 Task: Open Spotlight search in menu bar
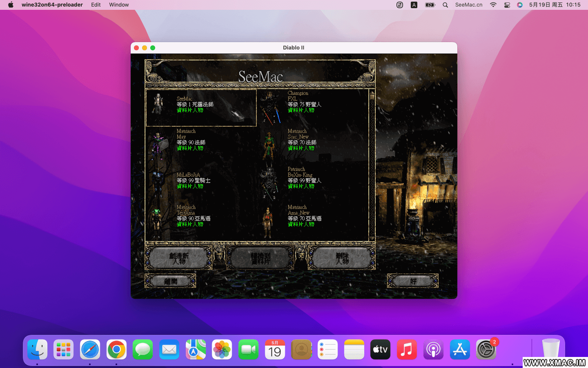(x=445, y=5)
